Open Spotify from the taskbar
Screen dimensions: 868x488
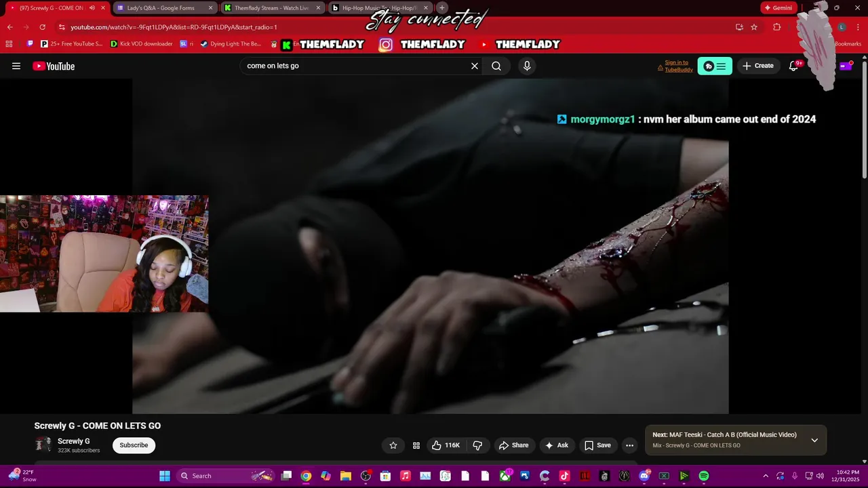point(704,476)
